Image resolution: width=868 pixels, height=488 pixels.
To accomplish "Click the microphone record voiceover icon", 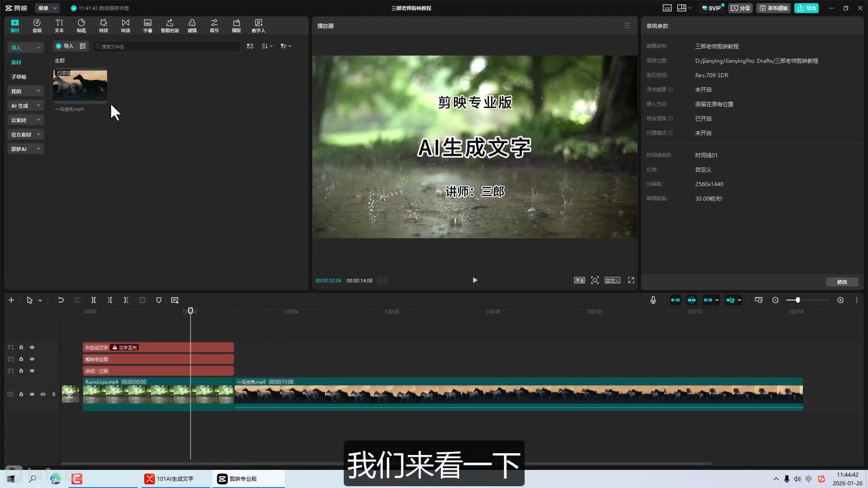I will click(653, 300).
